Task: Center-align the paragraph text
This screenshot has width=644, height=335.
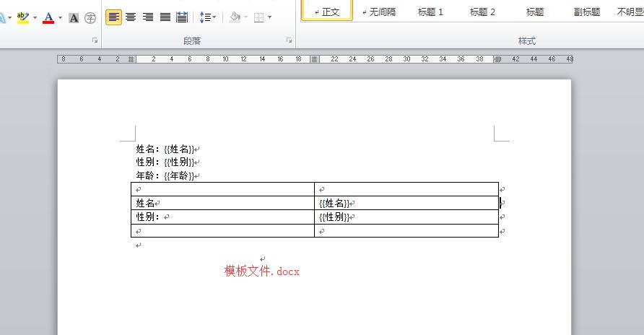Action: tap(131, 17)
